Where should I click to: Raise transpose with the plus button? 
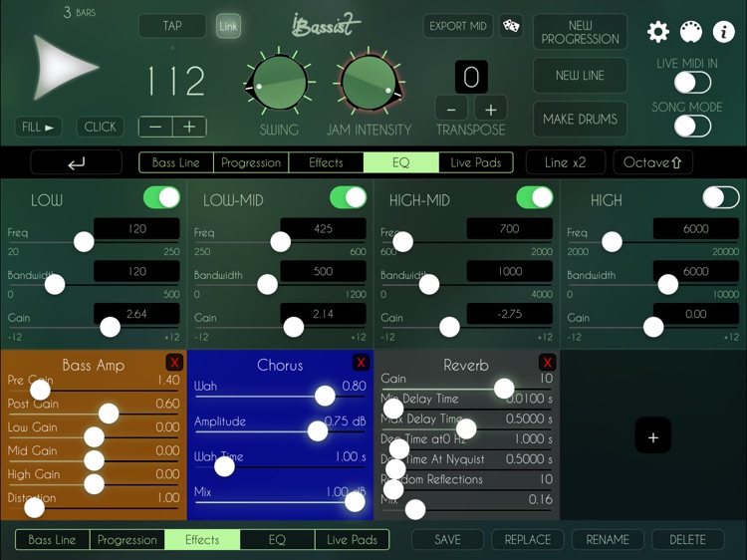click(x=491, y=110)
